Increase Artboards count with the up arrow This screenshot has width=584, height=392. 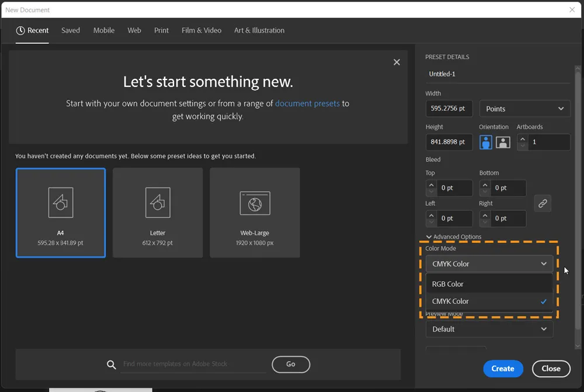(522, 138)
